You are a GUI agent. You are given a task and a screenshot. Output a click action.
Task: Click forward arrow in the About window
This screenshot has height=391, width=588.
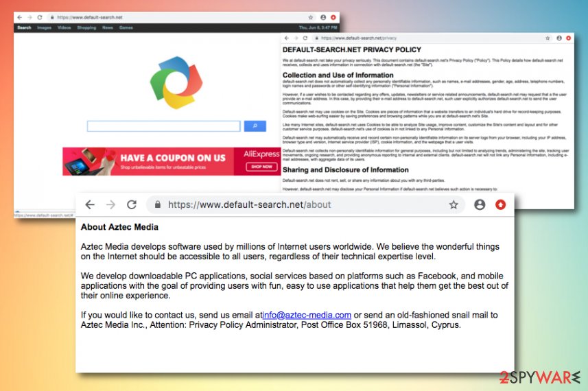point(110,204)
